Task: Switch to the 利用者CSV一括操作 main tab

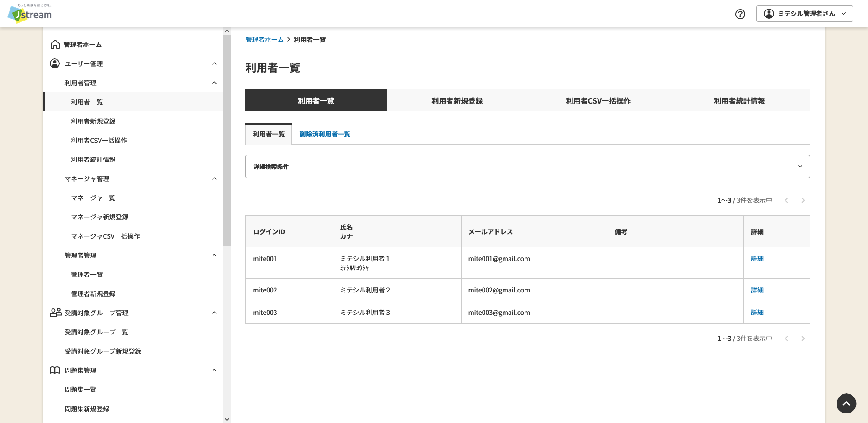Action: pos(598,100)
